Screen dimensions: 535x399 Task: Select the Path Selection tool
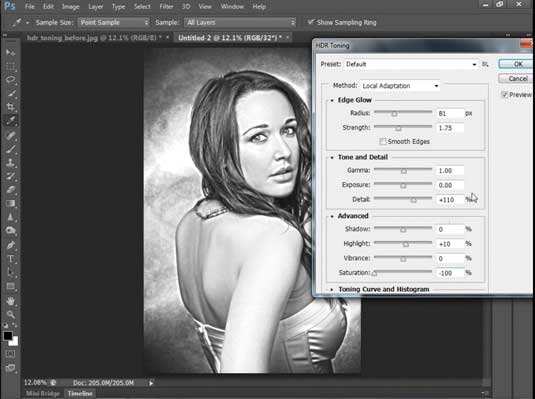[x=10, y=272]
